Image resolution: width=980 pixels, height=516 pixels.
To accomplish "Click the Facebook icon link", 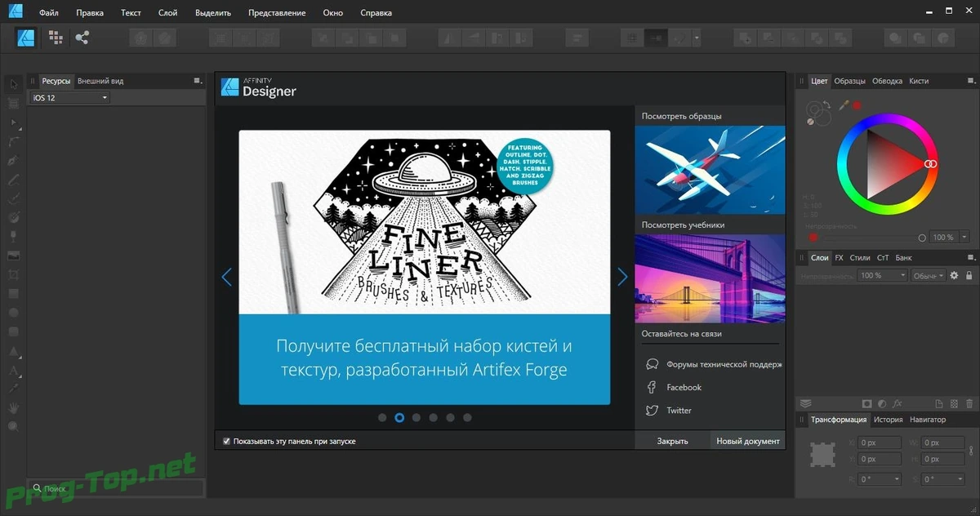I will point(652,387).
